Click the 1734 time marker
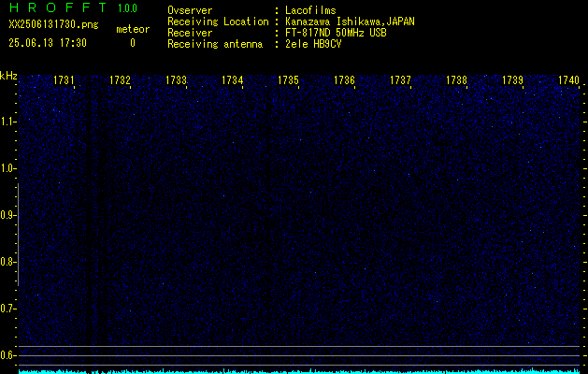588x374 pixels. click(x=233, y=80)
